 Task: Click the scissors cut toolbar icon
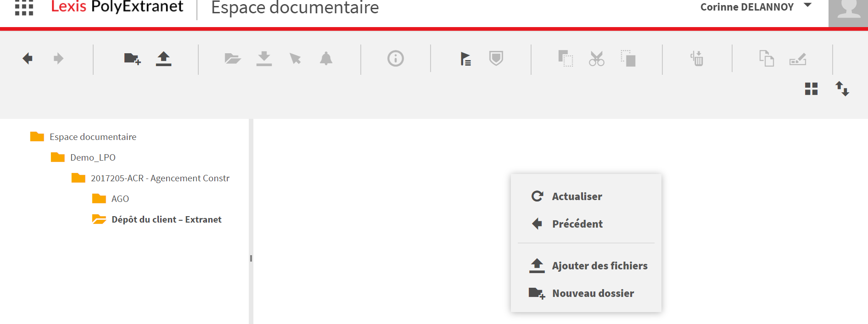click(x=597, y=59)
